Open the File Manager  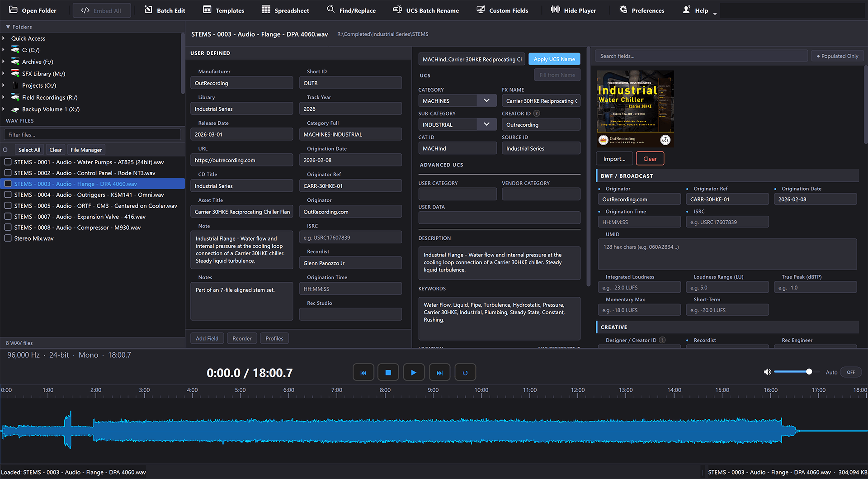(86, 150)
